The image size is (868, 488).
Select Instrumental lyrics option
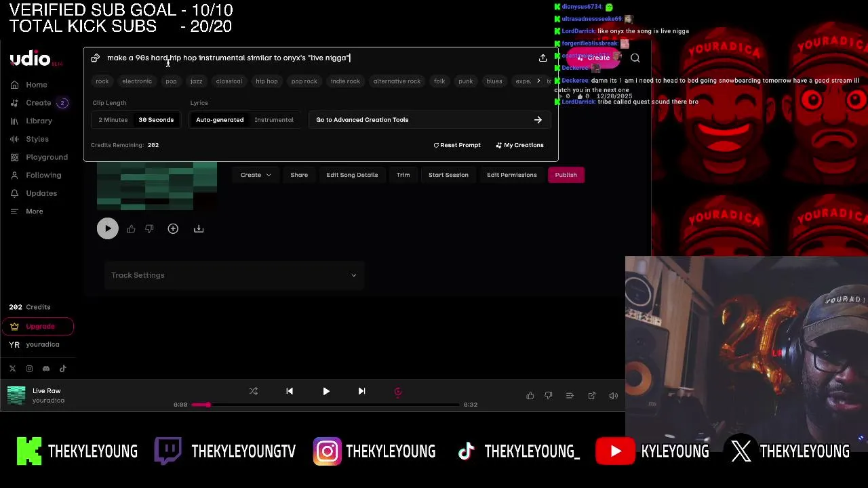tap(274, 120)
